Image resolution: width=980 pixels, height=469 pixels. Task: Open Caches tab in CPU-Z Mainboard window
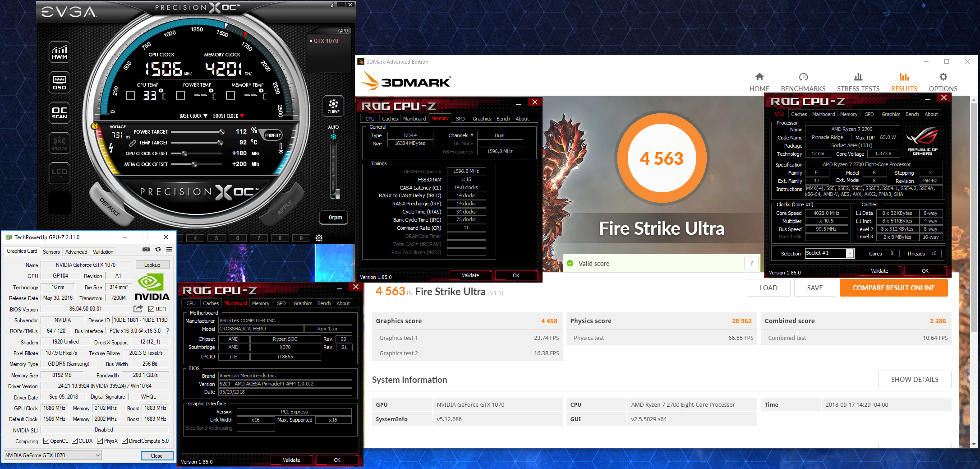[211, 303]
